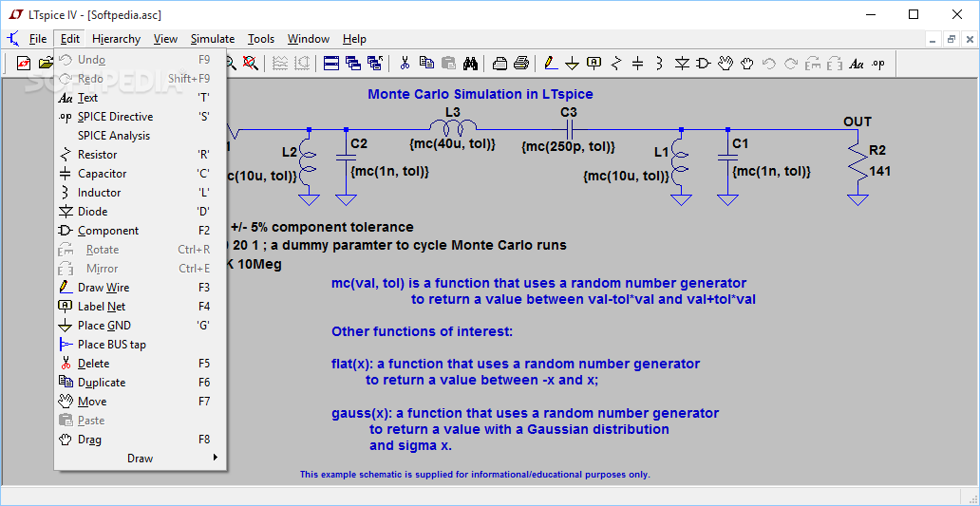This screenshot has height=506, width=980.
Task: Click the Rotate icon in the toolbar
Action: pyautogui.click(x=813, y=63)
